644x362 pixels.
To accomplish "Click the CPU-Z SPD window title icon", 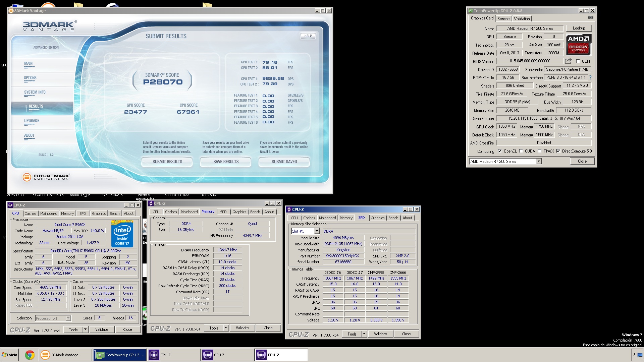I will [x=289, y=209].
